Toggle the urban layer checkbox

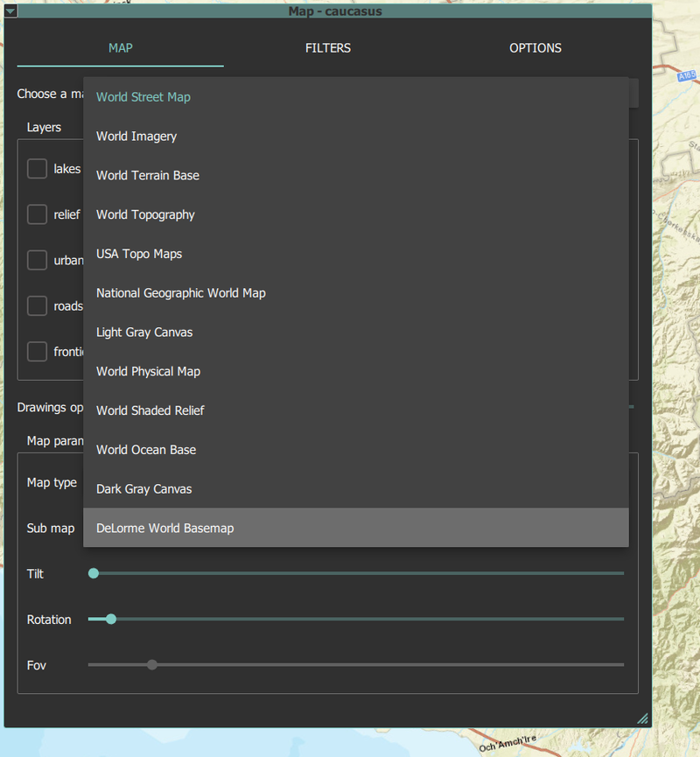pyautogui.click(x=37, y=260)
